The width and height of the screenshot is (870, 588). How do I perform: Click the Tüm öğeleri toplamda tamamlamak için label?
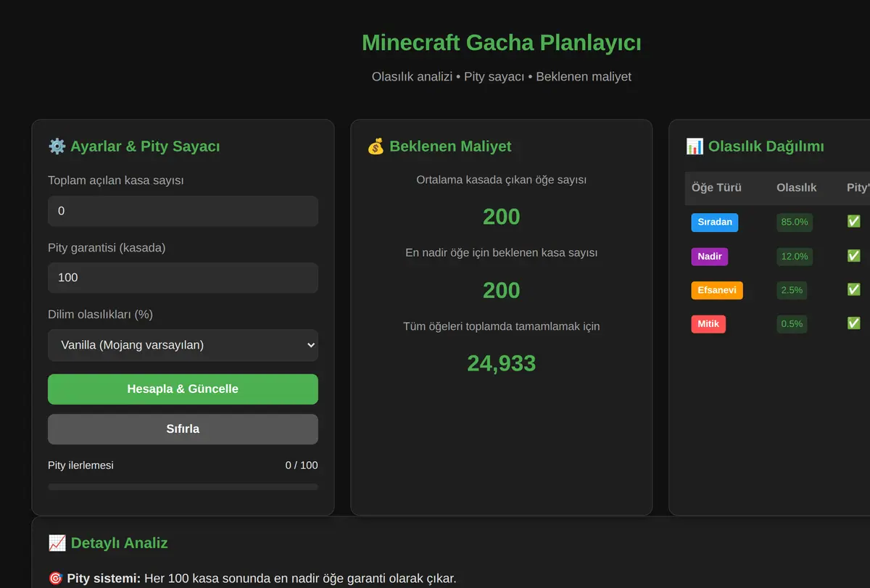point(502,326)
